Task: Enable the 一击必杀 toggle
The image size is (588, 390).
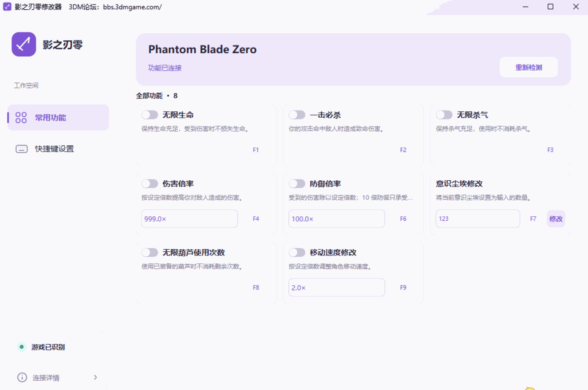Action: click(297, 115)
